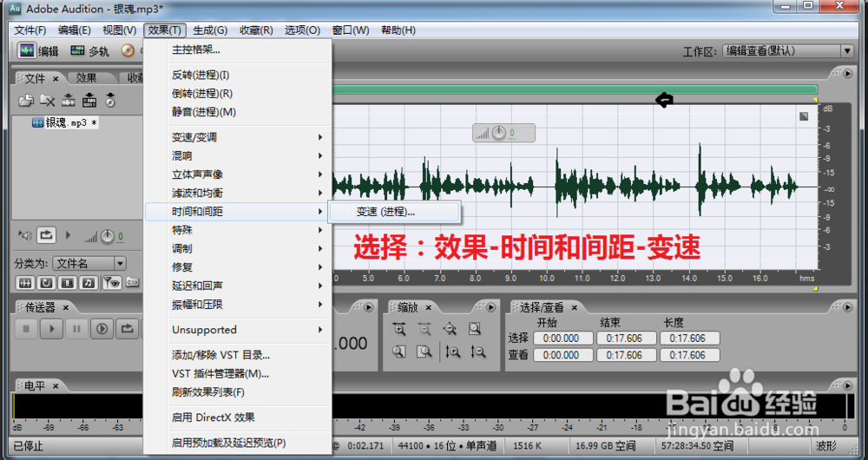Click the zoom in horizontally icon
Image resolution: width=868 pixels, height=460 pixels.
coord(399,329)
